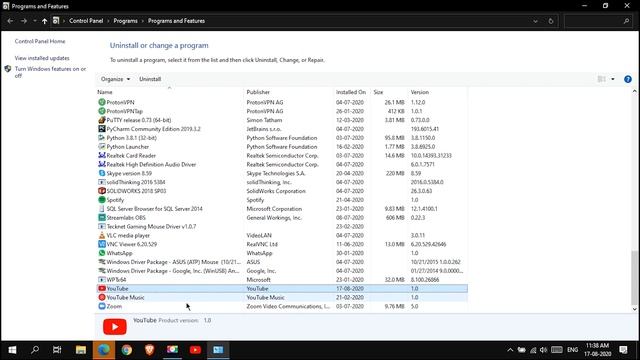Select the 'solidThinking 2016 5384' row
This screenshot has width=640, height=360.
point(282,182)
